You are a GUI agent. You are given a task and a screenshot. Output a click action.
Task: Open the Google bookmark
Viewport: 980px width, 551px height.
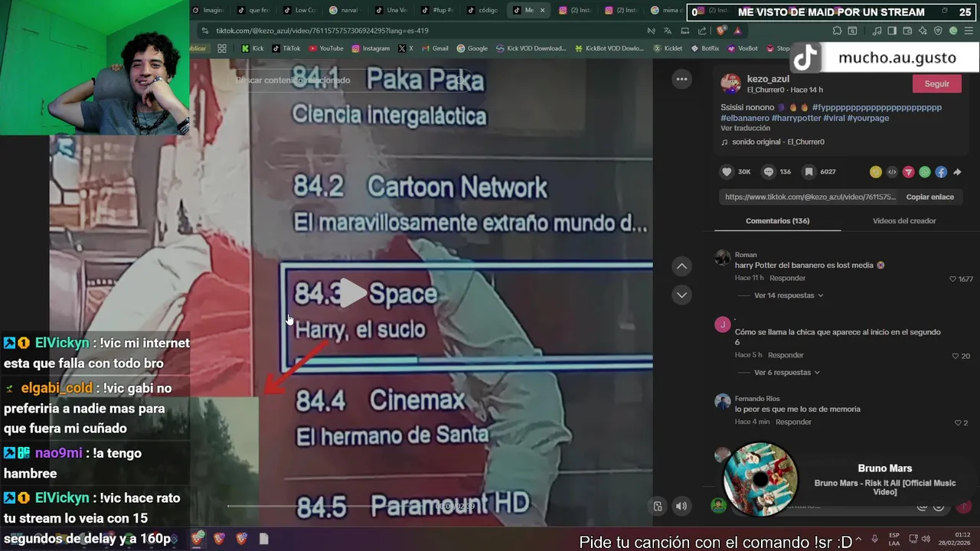coord(472,48)
